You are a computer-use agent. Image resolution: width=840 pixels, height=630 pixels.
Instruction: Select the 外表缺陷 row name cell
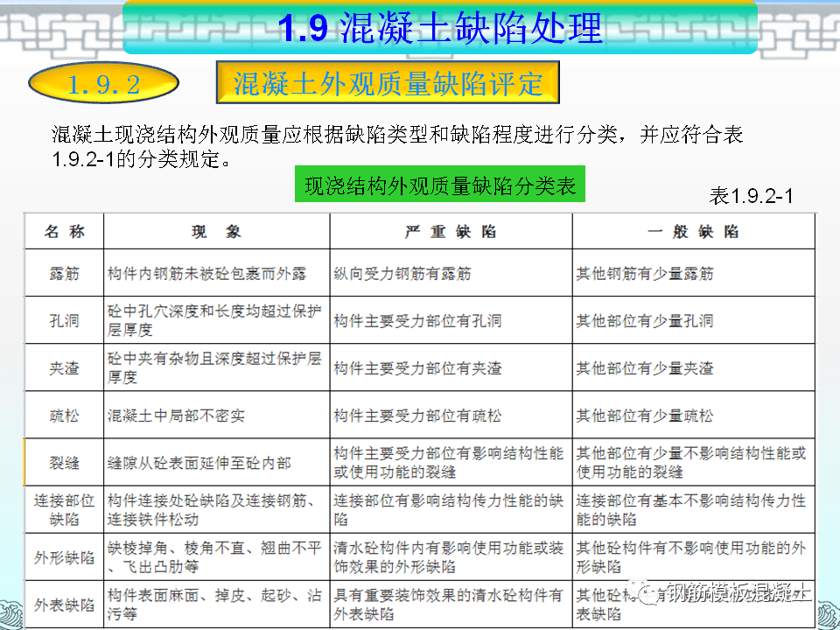click(65, 605)
